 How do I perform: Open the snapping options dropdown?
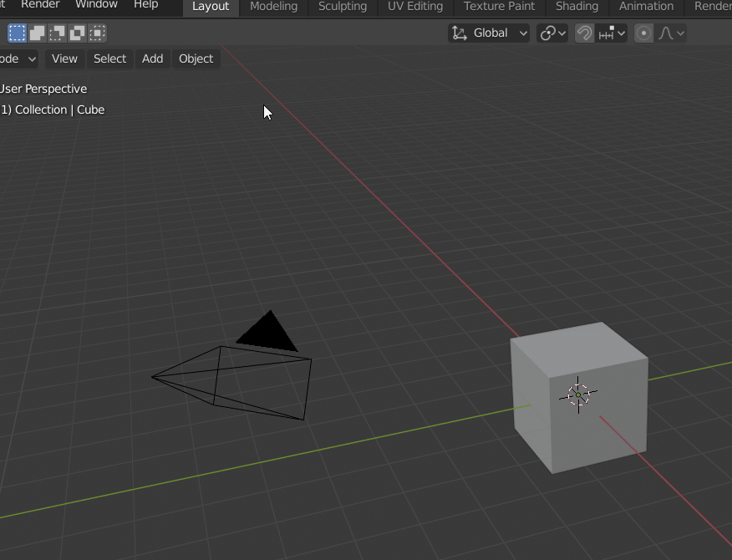coord(611,33)
